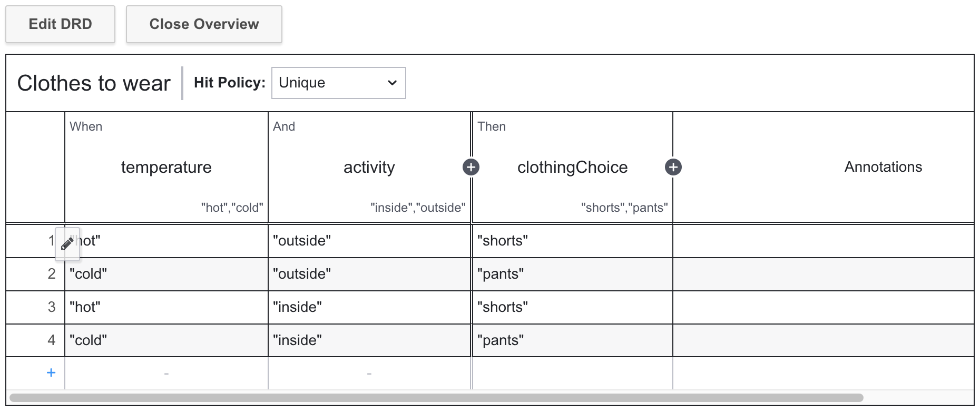Click the horizontal scrollbar below the table
The width and height of the screenshot is (980, 412).
[436, 398]
